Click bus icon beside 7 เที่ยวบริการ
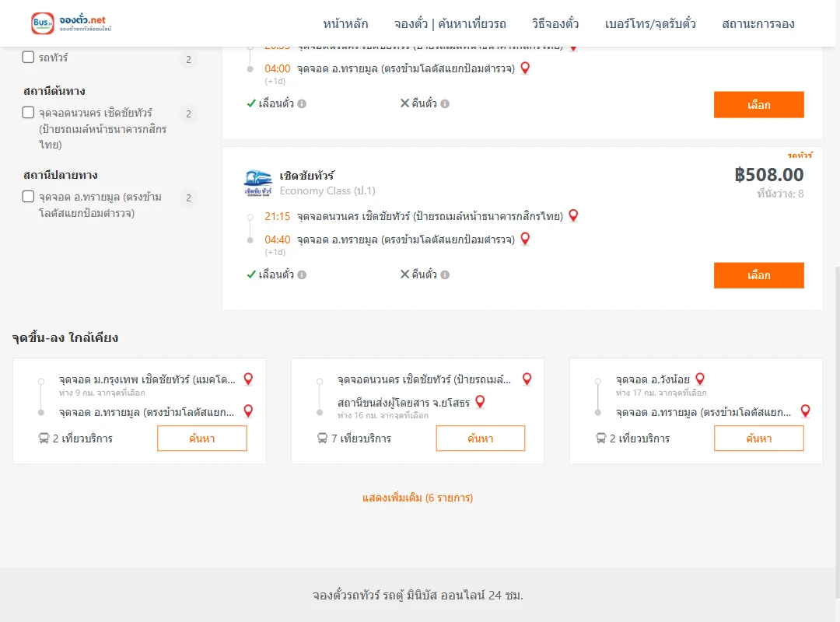The width and height of the screenshot is (840, 622). coord(322,439)
